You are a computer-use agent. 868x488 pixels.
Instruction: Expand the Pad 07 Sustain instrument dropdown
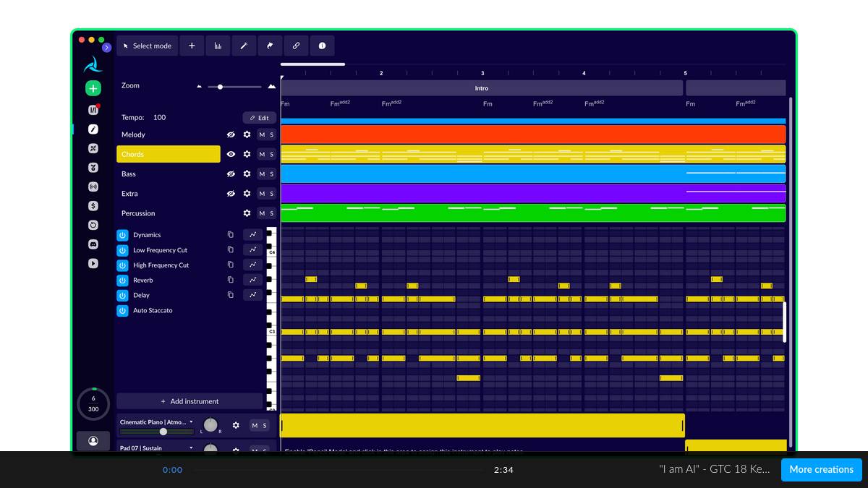point(192,448)
